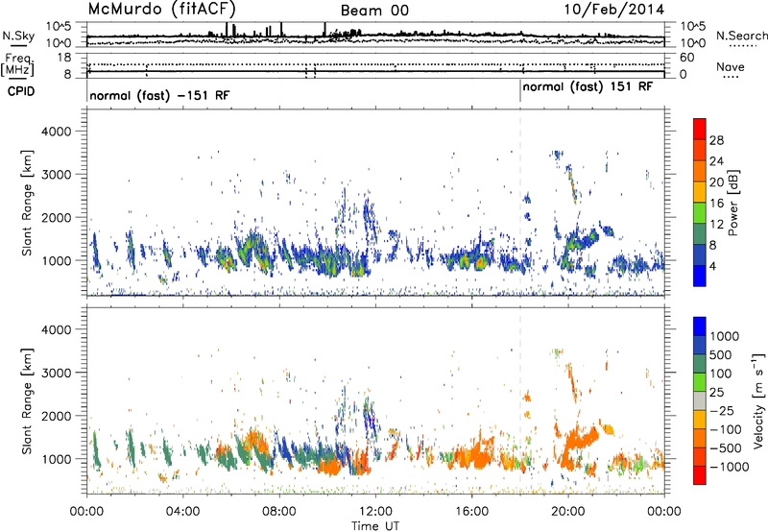Click 'Slant Range [km]' label of Velocity panel
This screenshot has width=768, height=532.
point(27,401)
